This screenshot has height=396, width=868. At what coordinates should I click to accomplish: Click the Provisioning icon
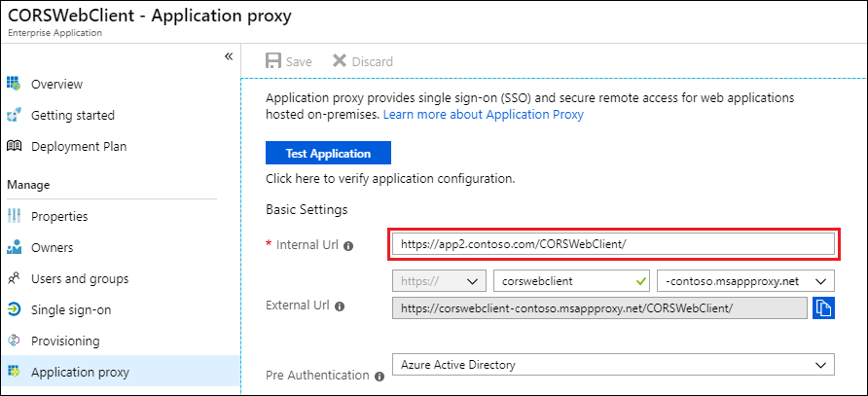pyautogui.click(x=14, y=341)
